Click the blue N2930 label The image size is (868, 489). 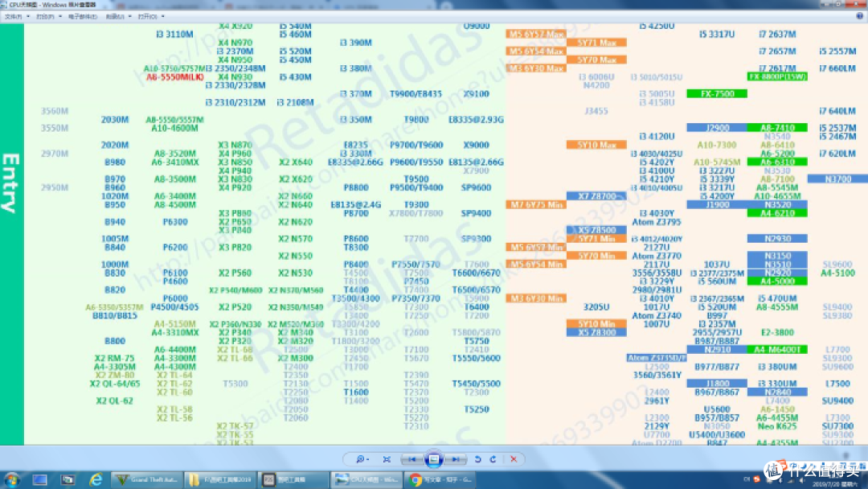click(x=777, y=239)
